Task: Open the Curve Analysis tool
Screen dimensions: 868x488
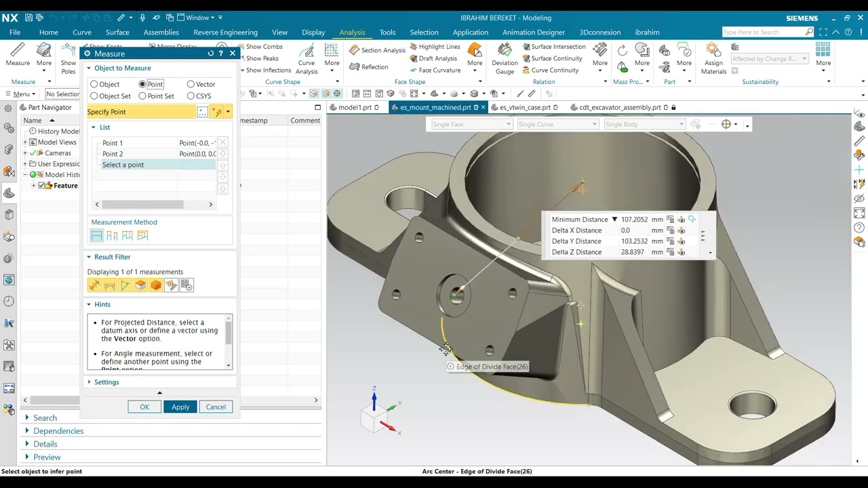Action: [x=307, y=59]
